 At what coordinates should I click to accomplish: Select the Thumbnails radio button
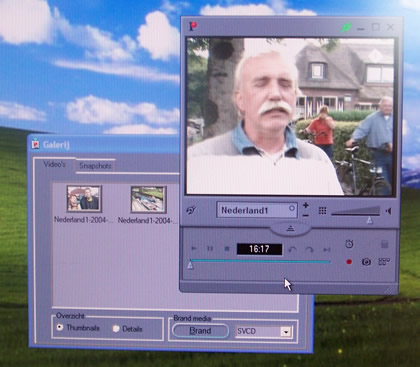click(60, 327)
